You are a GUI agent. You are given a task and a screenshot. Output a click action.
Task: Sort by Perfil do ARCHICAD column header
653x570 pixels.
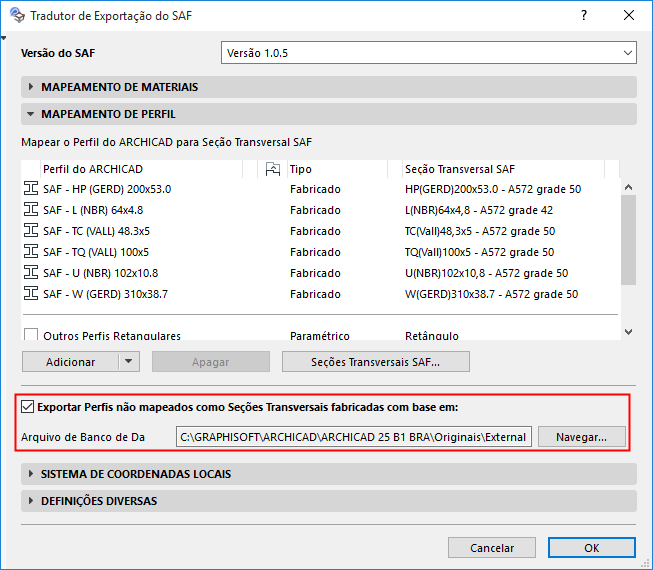coord(142,169)
